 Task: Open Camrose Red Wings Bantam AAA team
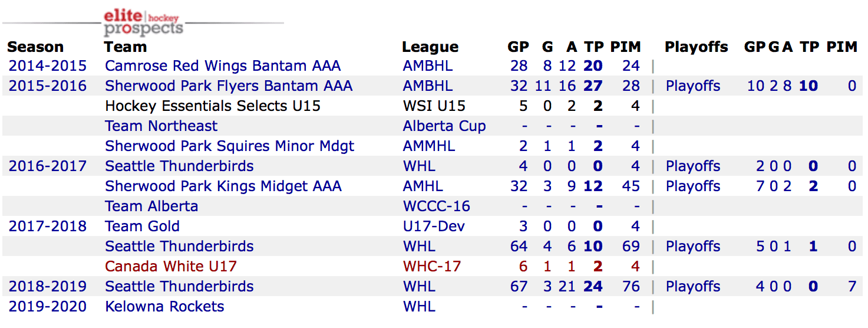[x=223, y=66]
